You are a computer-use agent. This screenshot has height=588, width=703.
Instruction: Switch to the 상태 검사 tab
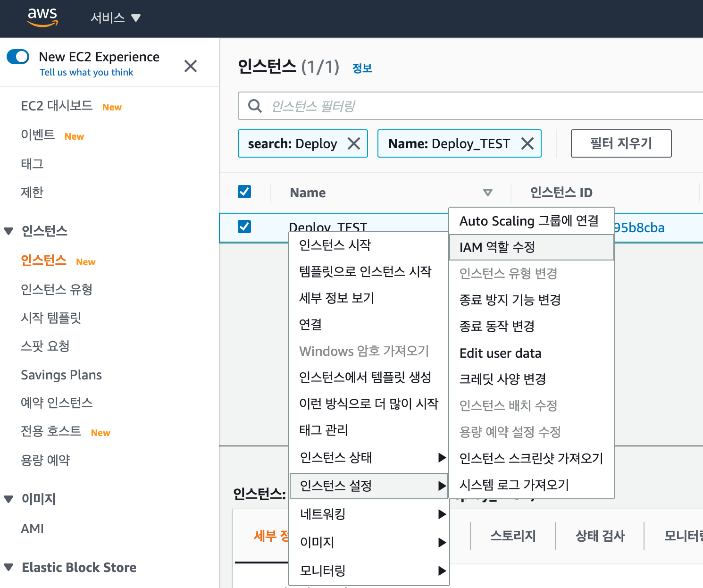[600, 536]
